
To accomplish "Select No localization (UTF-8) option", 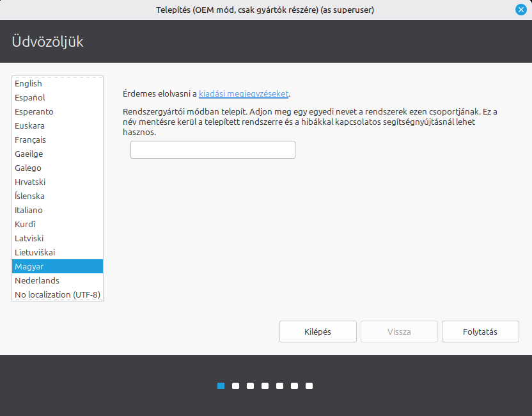I will tap(57, 294).
